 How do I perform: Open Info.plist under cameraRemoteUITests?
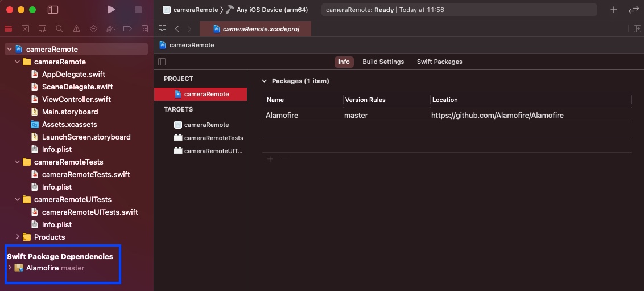pyautogui.click(x=57, y=224)
